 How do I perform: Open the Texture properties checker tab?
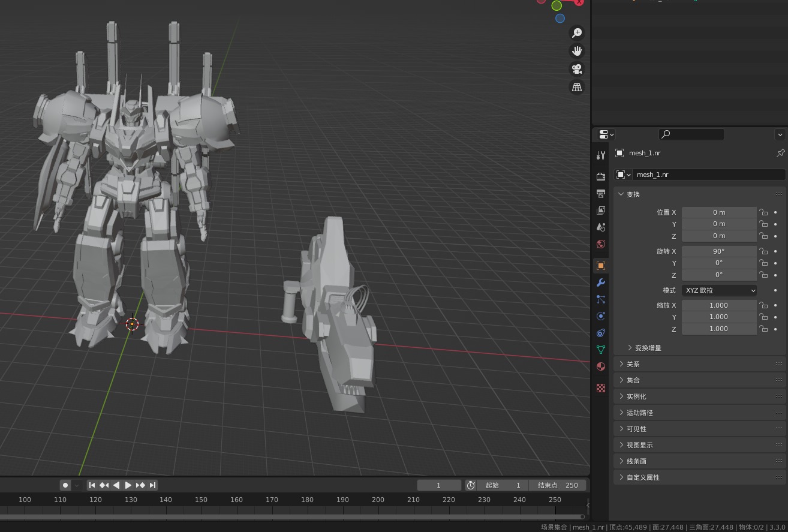[x=601, y=388]
